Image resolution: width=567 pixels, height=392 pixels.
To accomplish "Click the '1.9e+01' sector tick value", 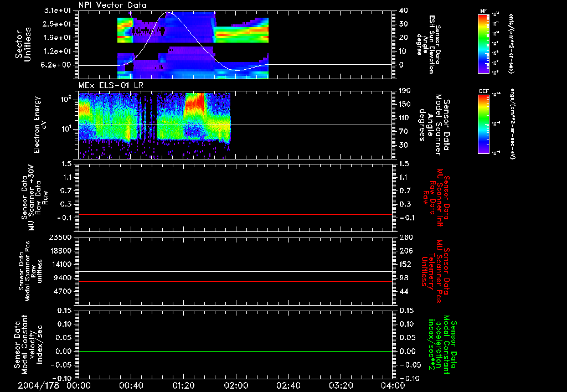I will [58, 38].
